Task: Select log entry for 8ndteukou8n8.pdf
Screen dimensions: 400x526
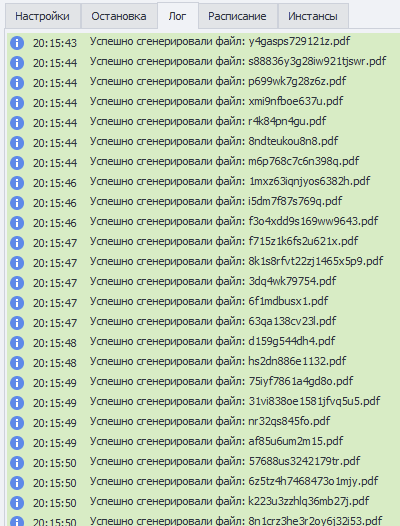Action: tap(203, 143)
